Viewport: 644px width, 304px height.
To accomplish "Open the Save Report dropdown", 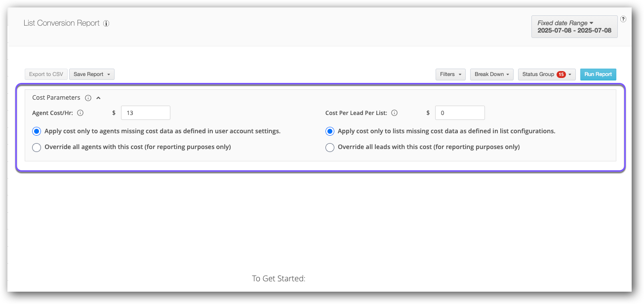I will [91, 75].
